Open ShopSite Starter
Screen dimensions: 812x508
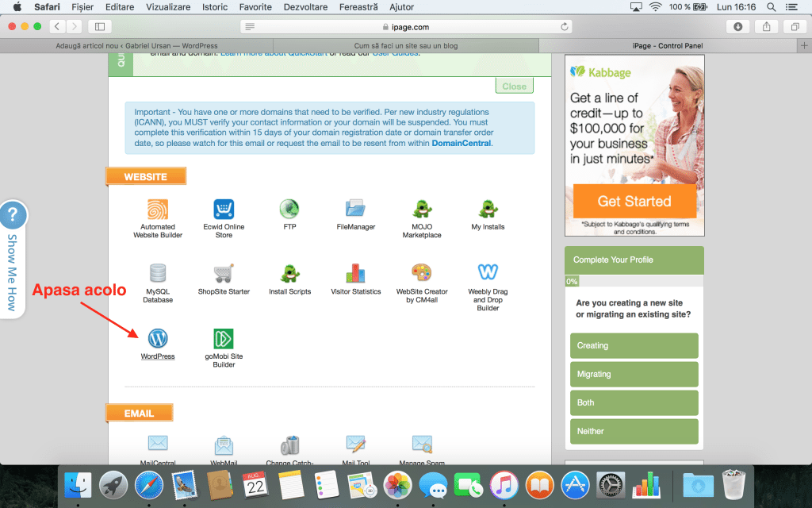[224, 273]
